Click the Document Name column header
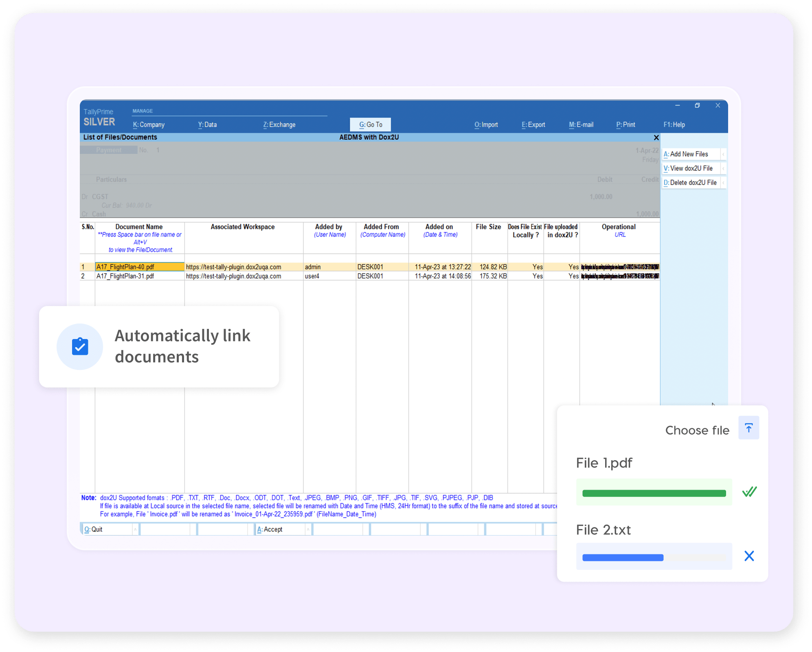Screen dimensions: 812x652 [x=139, y=227]
